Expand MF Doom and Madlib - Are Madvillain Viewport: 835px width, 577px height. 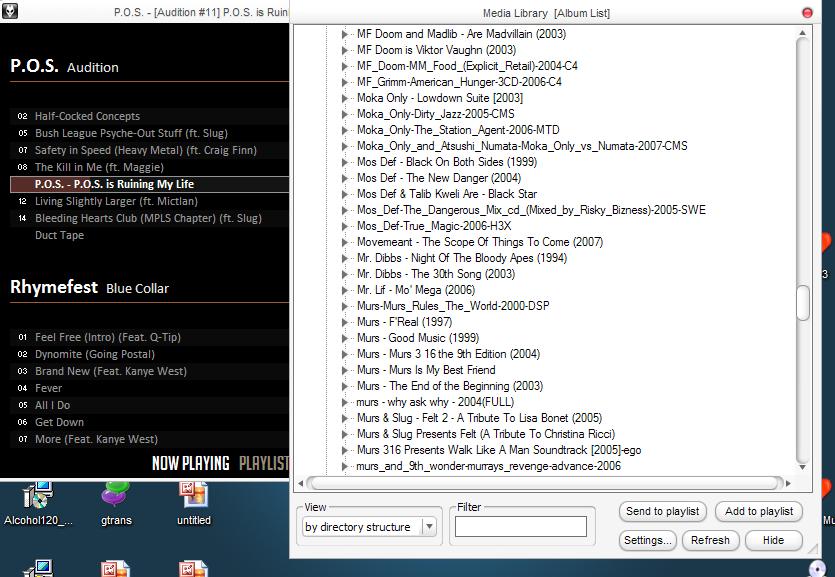click(345, 34)
